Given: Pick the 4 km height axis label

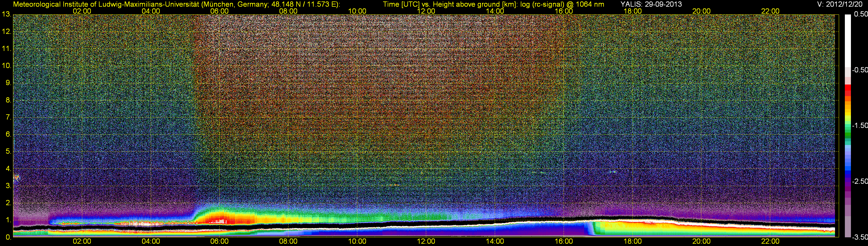Looking at the screenshot, I should [8, 169].
